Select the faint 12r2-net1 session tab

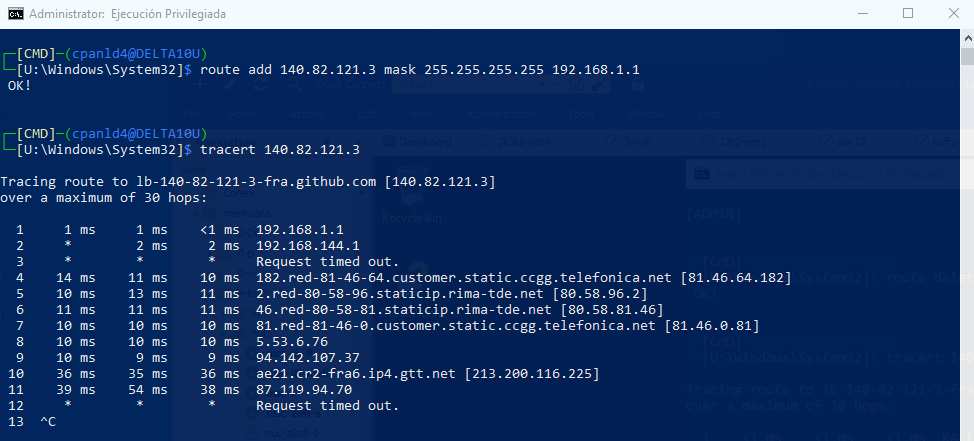tap(735, 142)
